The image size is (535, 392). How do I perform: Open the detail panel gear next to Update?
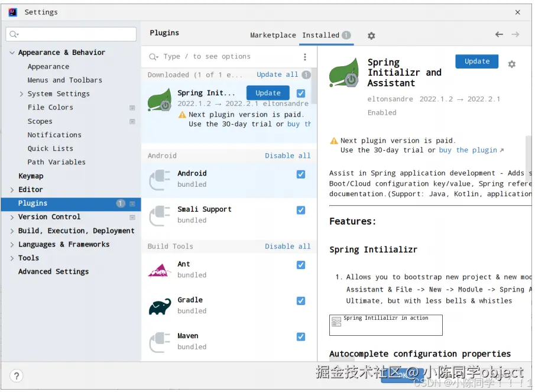(511, 64)
